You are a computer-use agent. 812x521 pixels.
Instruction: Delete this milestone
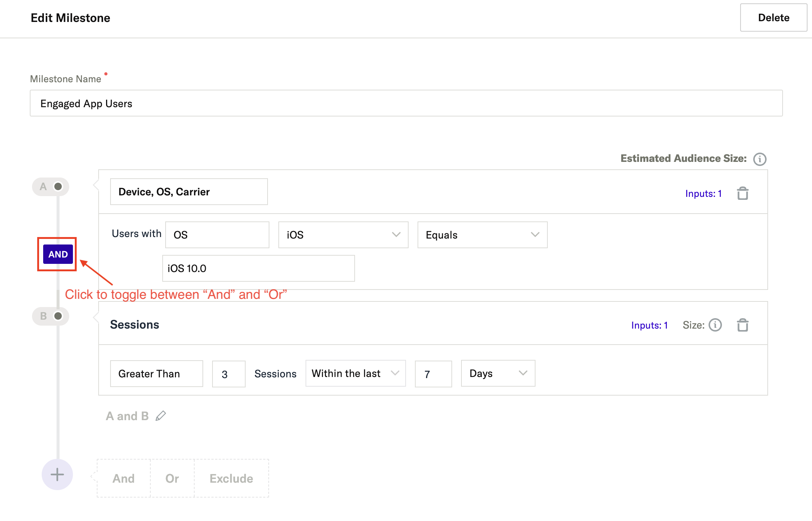tap(774, 17)
